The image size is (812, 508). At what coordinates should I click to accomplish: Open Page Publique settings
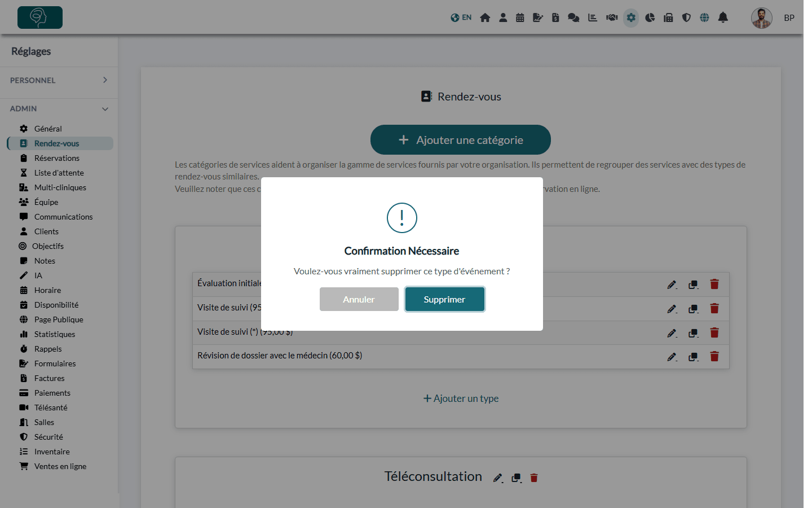pyautogui.click(x=58, y=319)
